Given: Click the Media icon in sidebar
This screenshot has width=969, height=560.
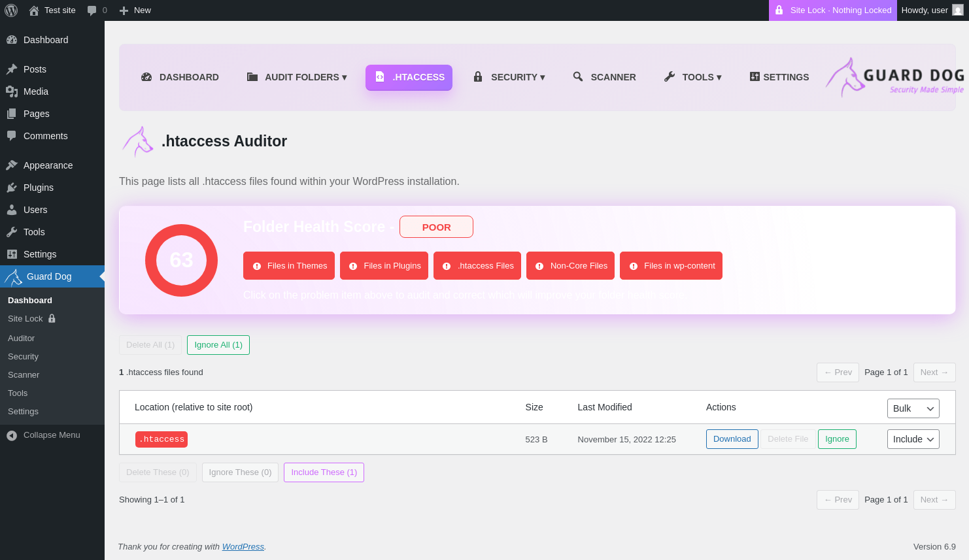Looking at the screenshot, I should (12, 91).
